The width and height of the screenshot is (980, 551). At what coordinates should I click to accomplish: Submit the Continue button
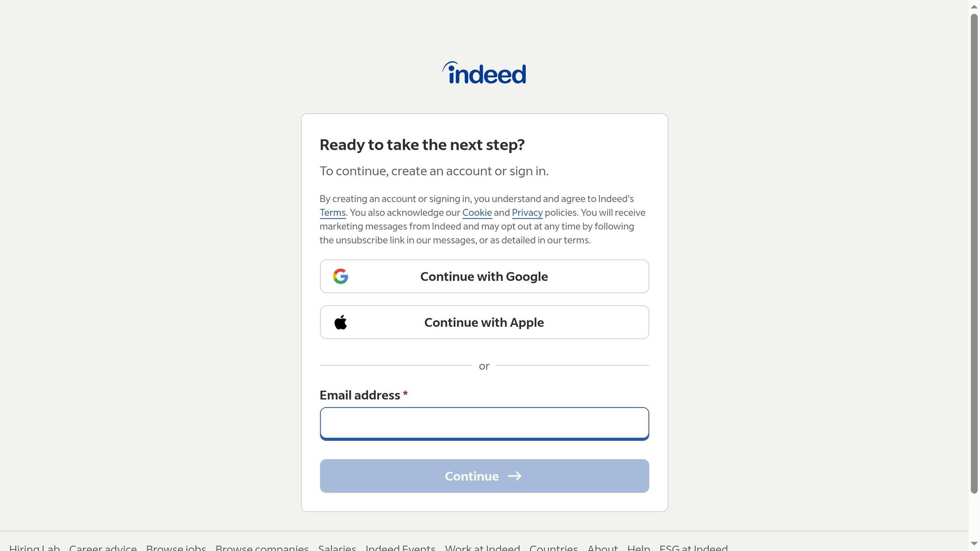tap(484, 476)
